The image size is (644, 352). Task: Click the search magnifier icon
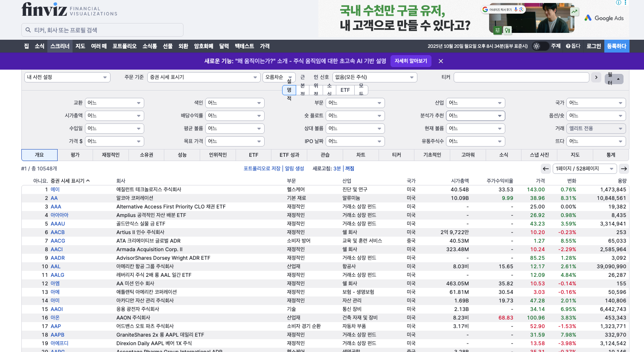pyautogui.click(x=28, y=30)
